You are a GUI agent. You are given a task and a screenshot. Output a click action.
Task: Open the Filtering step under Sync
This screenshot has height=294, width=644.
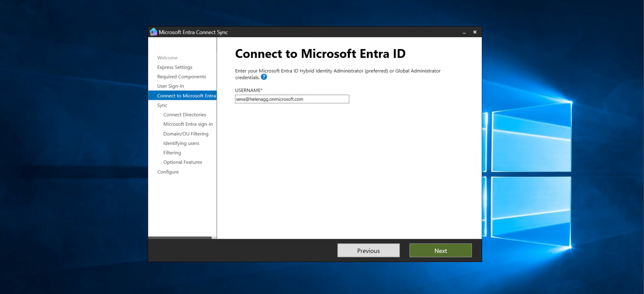click(x=172, y=153)
